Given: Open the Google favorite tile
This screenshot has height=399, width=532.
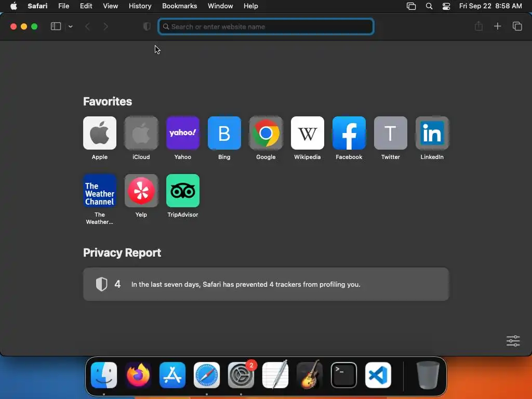Looking at the screenshot, I should click(x=265, y=133).
